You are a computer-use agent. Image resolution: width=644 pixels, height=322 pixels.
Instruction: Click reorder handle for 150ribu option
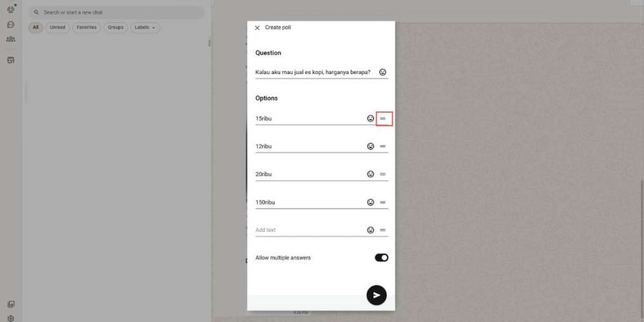pyautogui.click(x=383, y=202)
